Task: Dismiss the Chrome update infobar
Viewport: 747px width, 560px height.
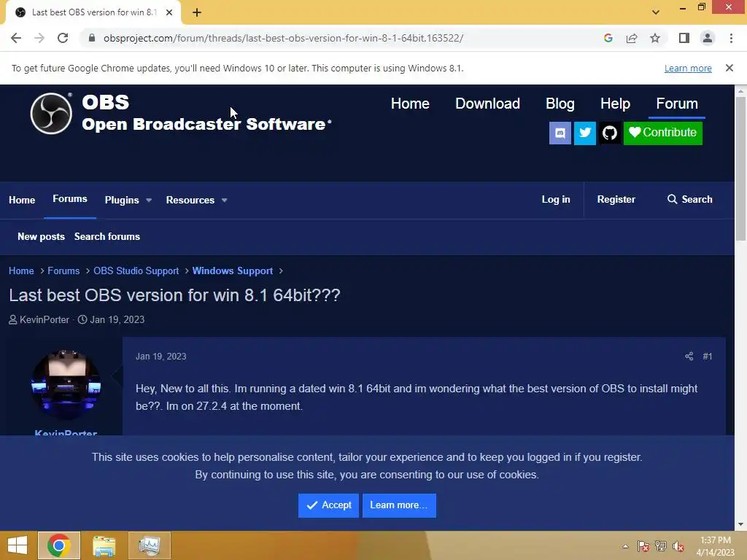Action: (729, 68)
